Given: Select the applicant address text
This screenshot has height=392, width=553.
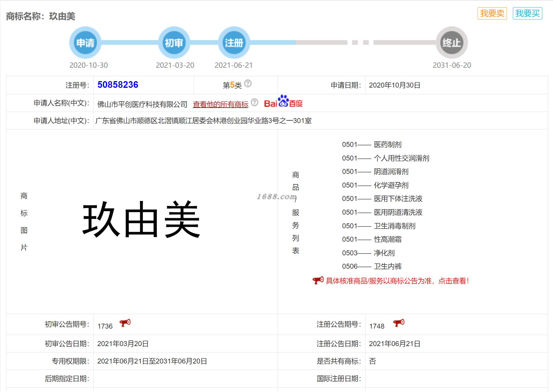Looking at the screenshot, I should point(203,121).
